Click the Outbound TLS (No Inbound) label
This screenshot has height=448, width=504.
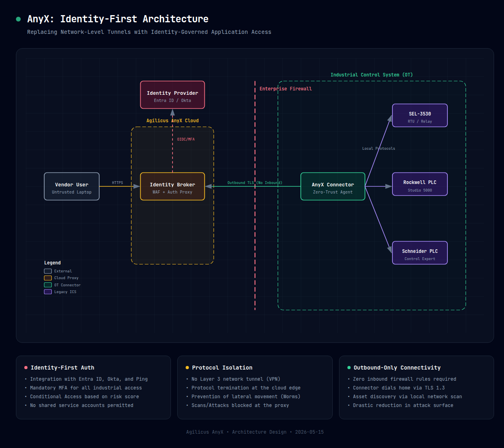click(255, 183)
